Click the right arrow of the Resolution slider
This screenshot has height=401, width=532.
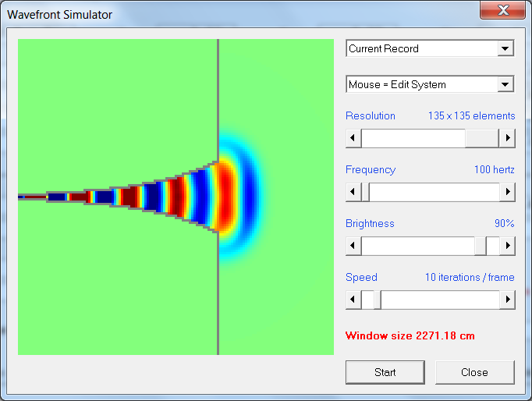pos(507,138)
